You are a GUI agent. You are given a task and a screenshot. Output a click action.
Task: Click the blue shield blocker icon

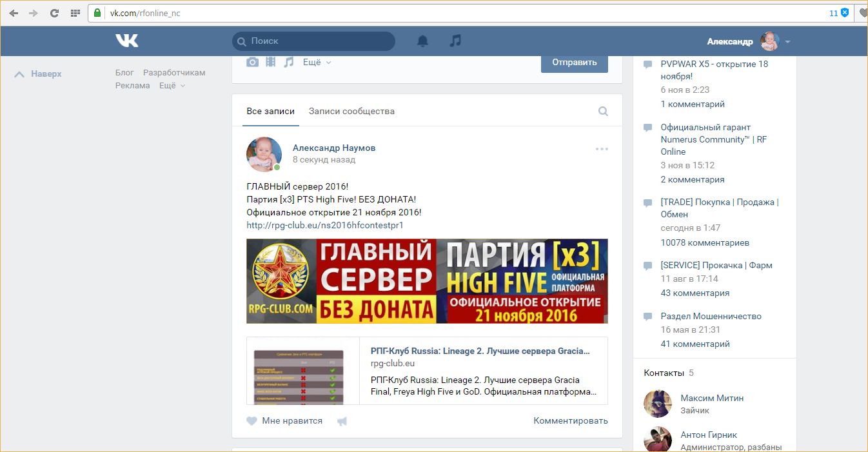(x=845, y=13)
